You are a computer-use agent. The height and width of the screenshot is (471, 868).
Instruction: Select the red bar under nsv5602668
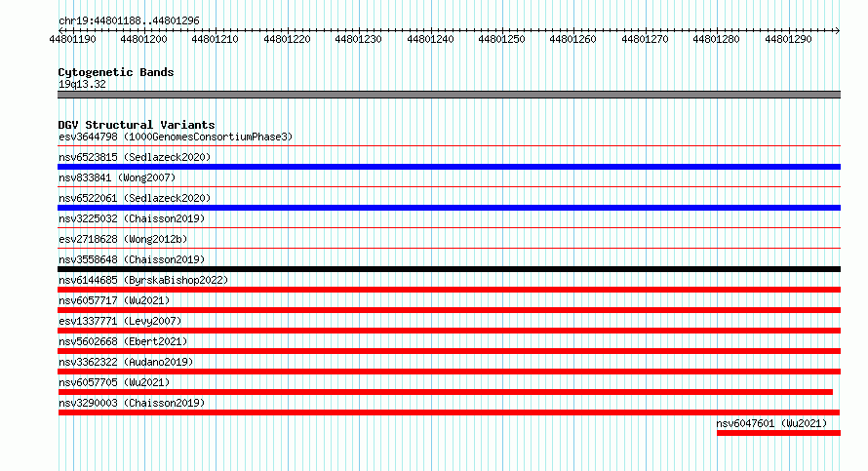449,351
